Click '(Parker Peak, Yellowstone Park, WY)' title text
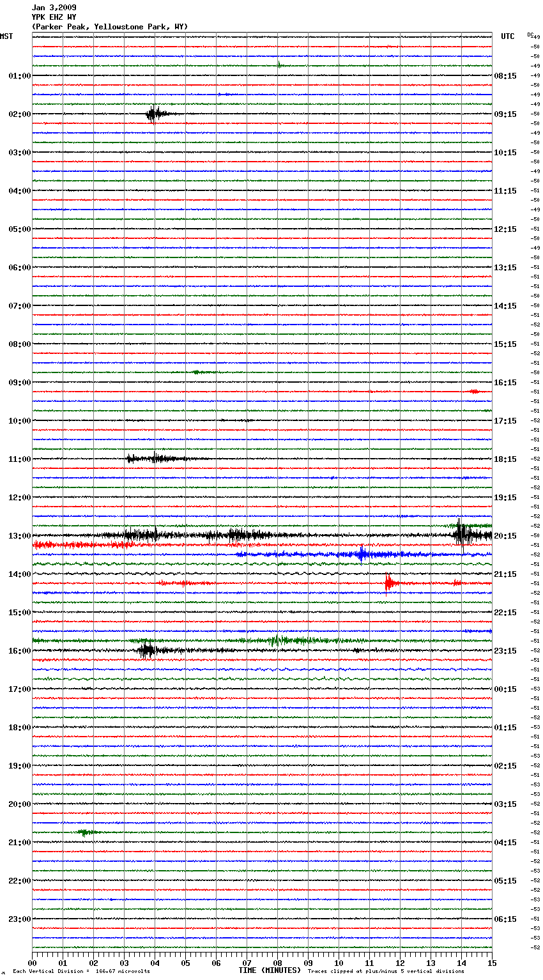The width and height of the screenshot is (543, 980). (110, 27)
